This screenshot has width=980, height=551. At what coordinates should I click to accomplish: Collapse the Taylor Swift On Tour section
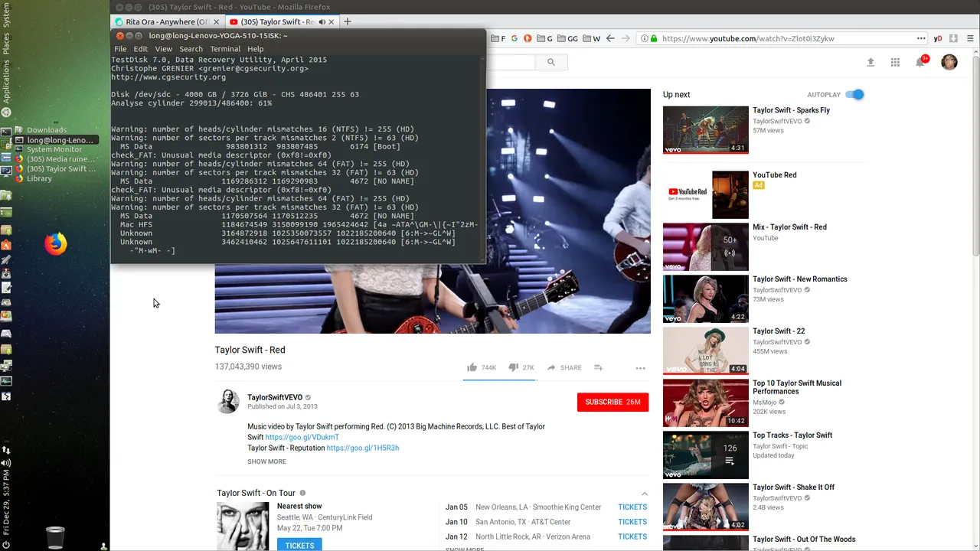644,494
